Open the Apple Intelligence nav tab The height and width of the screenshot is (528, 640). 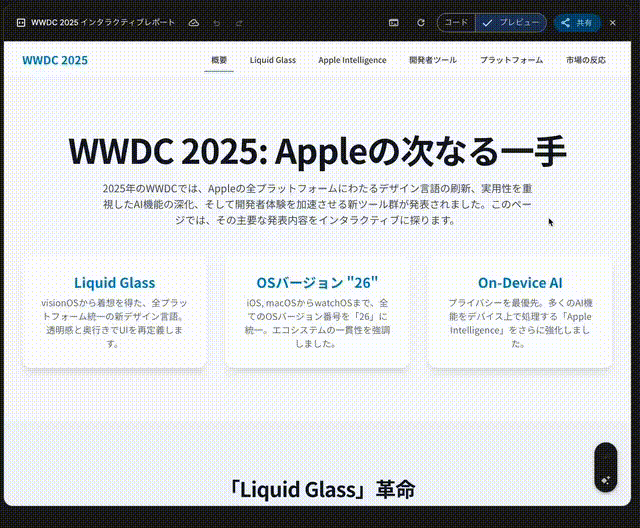pyautogui.click(x=352, y=60)
